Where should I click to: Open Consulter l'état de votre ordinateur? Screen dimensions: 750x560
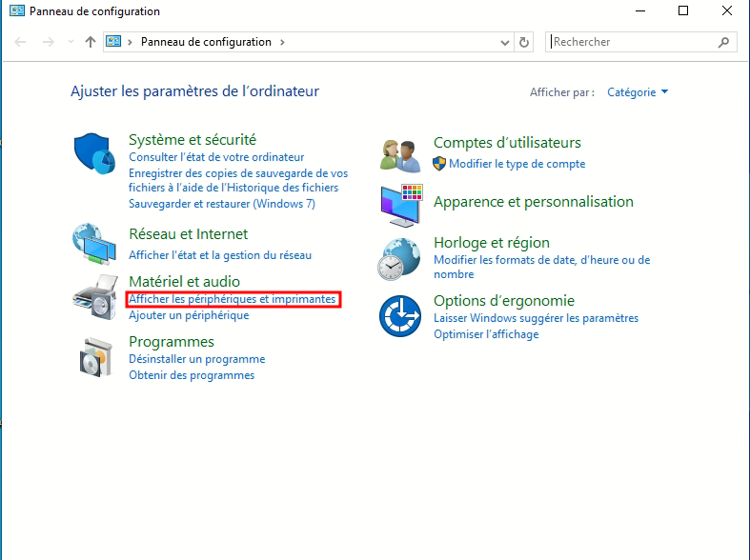click(x=216, y=157)
